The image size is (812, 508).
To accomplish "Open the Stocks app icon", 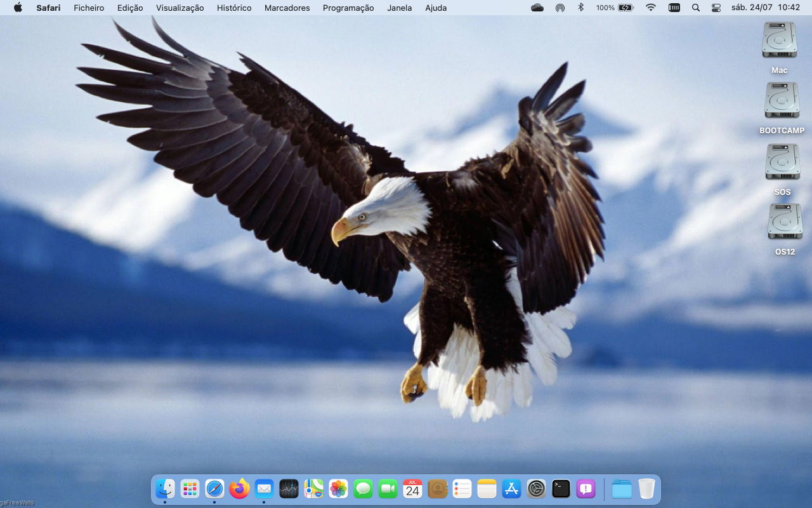I will [x=289, y=489].
